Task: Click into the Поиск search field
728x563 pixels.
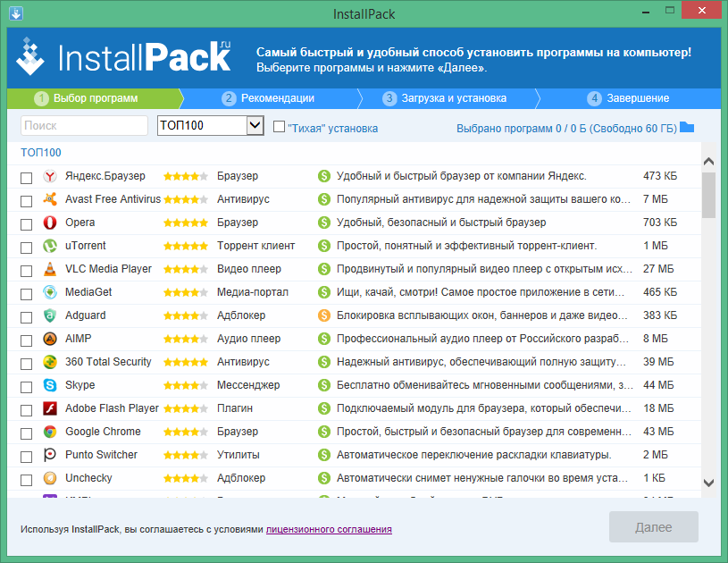Action: click(84, 125)
